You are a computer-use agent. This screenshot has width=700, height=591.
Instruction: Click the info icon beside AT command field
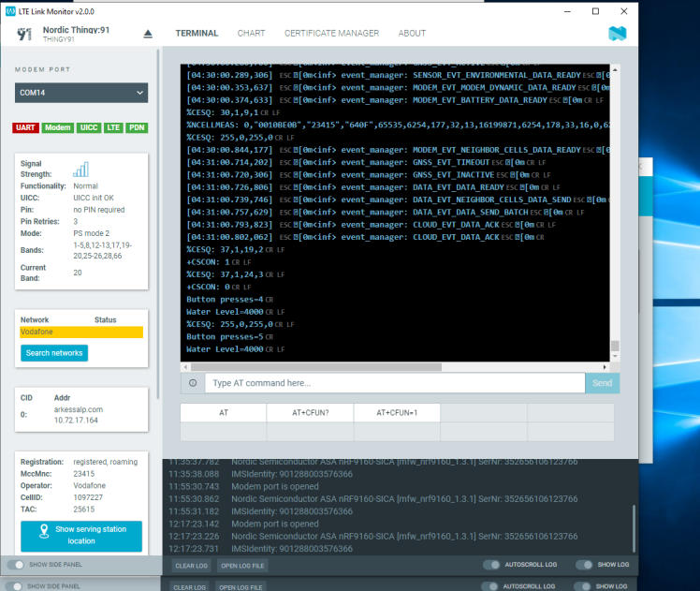pos(192,383)
